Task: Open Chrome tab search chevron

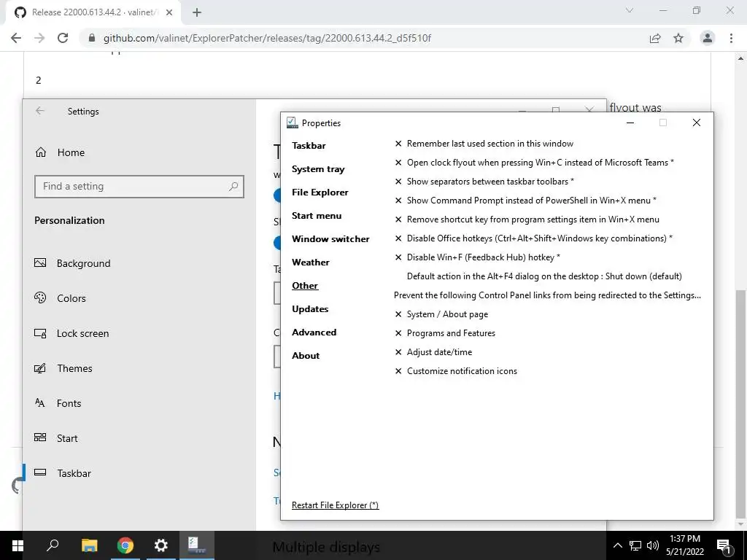Action: pyautogui.click(x=630, y=10)
